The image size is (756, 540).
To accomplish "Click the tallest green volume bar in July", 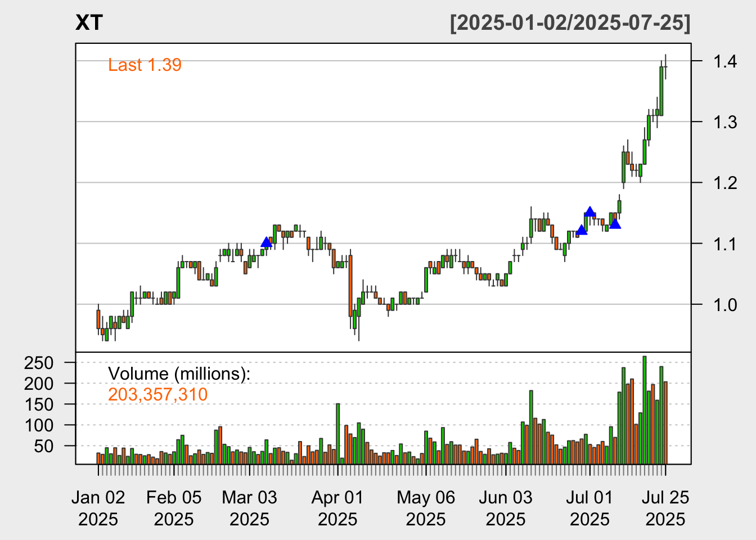I will (x=645, y=409).
